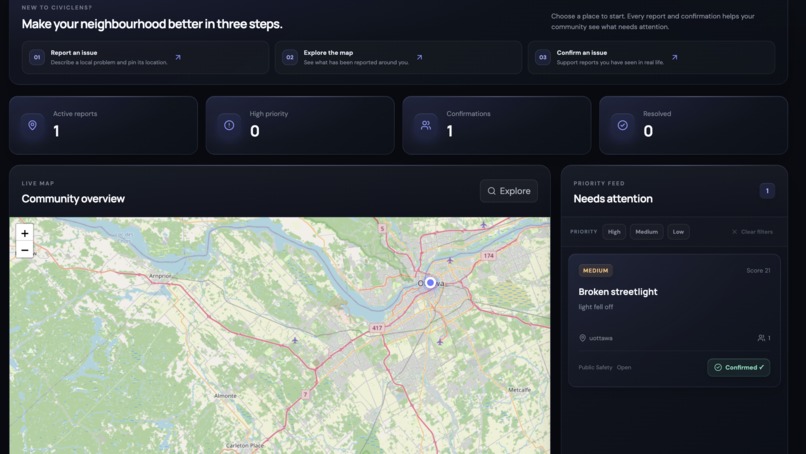Click the Resolved stat label
806x454 pixels.
pos(657,114)
